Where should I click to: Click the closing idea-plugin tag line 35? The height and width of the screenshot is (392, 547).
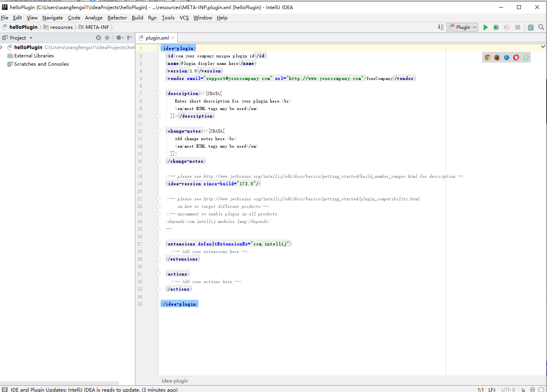pos(179,304)
